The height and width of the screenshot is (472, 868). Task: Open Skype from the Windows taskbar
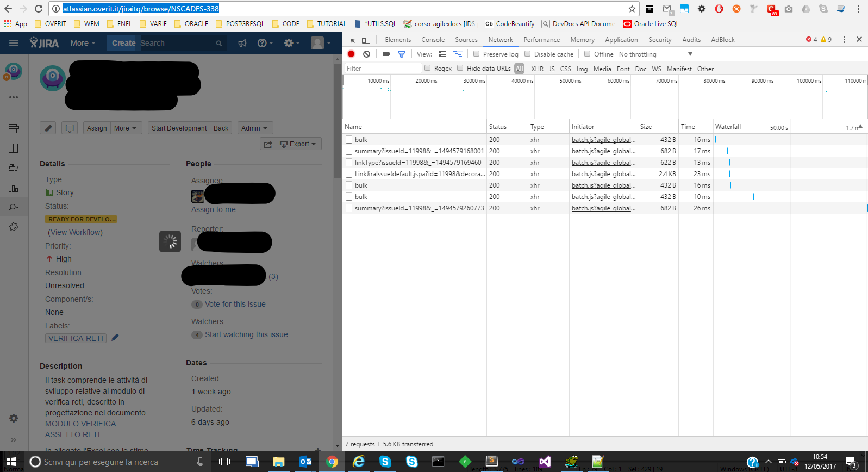(385, 462)
